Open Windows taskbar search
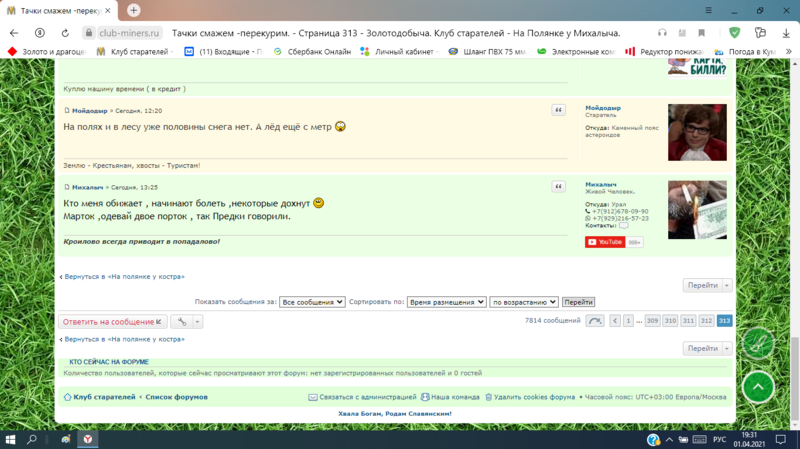 point(32,439)
